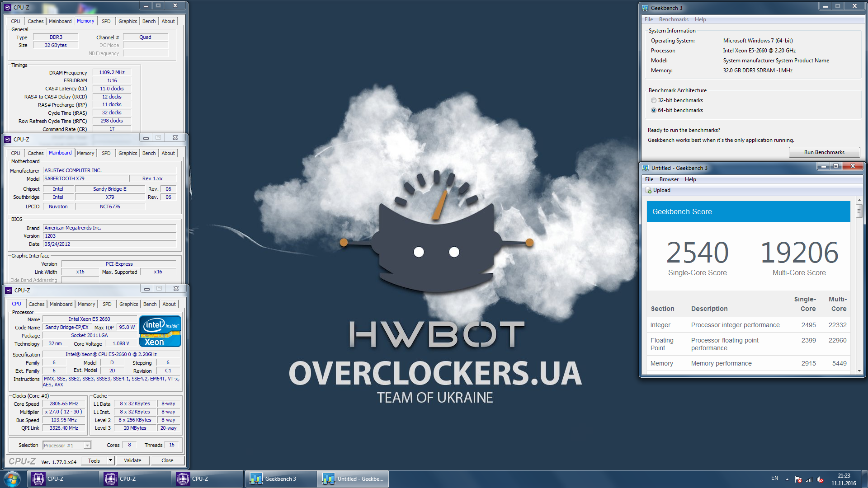Switch to SPD tab in CPU-Z Memory window
868x488 pixels.
(106, 21)
